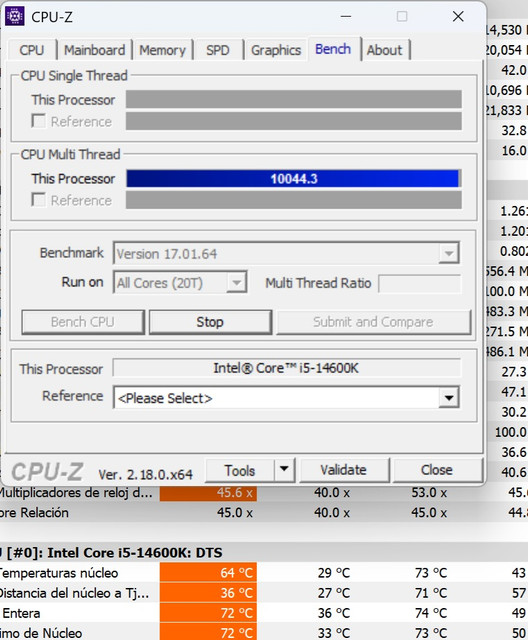
Task: Click the Bench CPU button
Action: coord(83,322)
